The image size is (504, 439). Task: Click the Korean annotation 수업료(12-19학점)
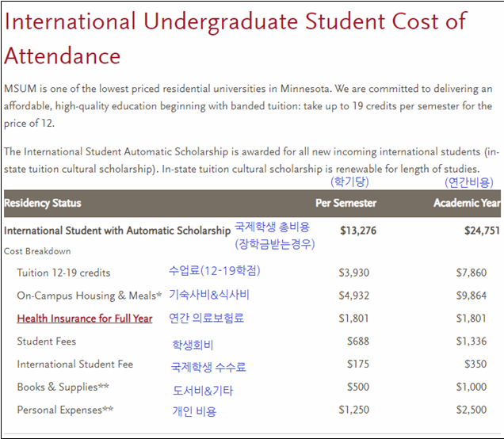coord(215,270)
